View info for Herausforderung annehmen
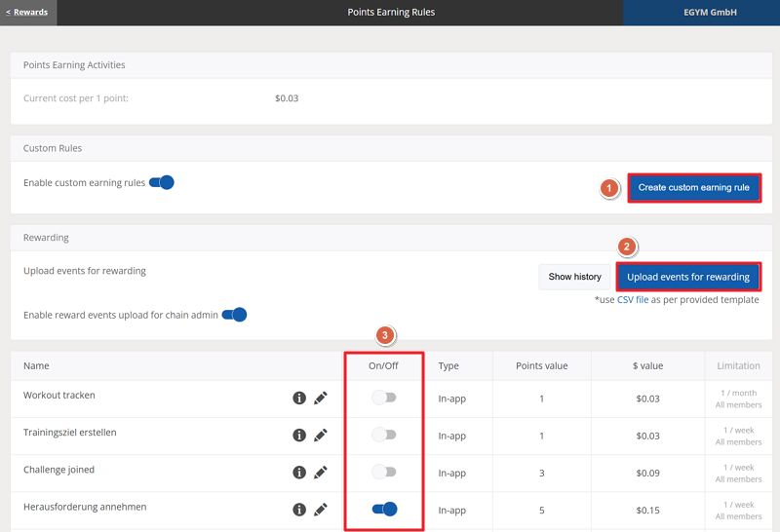The height and width of the screenshot is (532, 780). [x=299, y=509]
